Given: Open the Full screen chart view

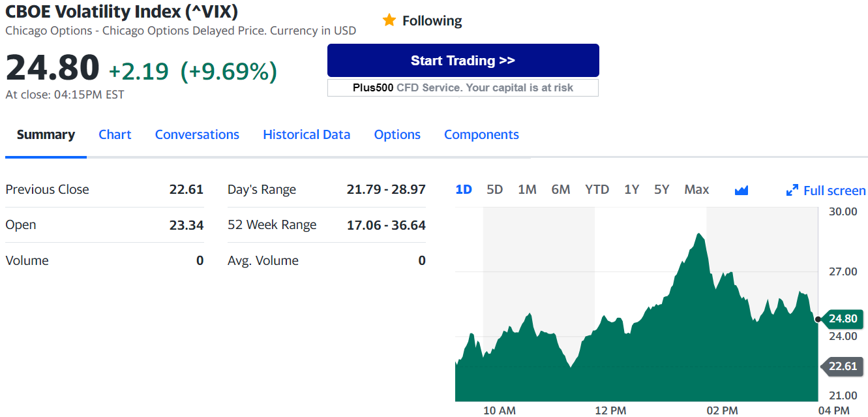Looking at the screenshot, I should click(826, 191).
